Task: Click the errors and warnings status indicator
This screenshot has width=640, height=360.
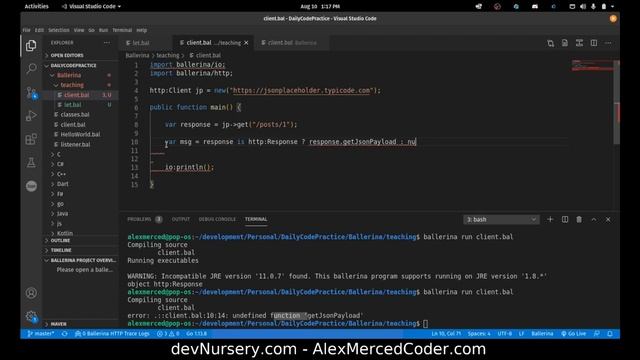Action: coord(168,334)
